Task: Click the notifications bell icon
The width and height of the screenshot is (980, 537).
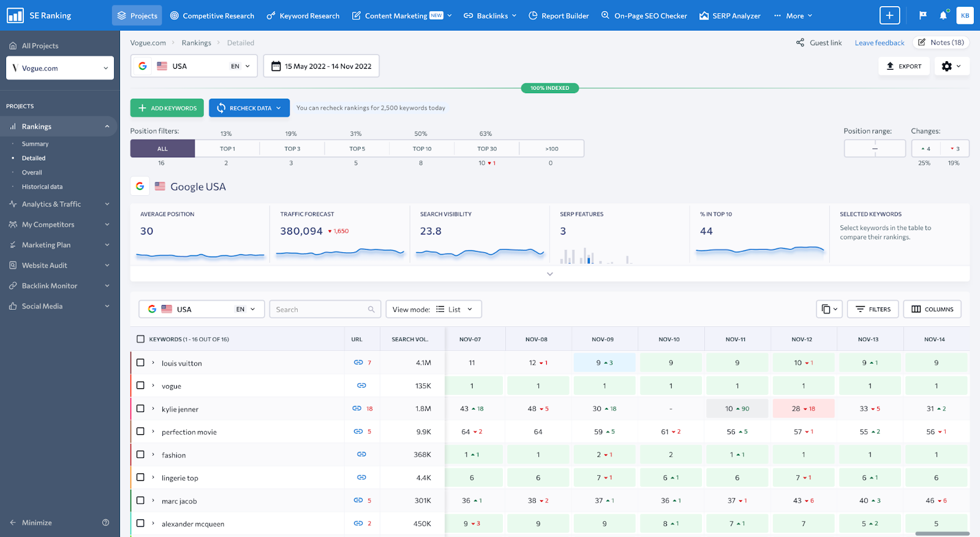Action: pyautogui.click(x=943, y=15)
